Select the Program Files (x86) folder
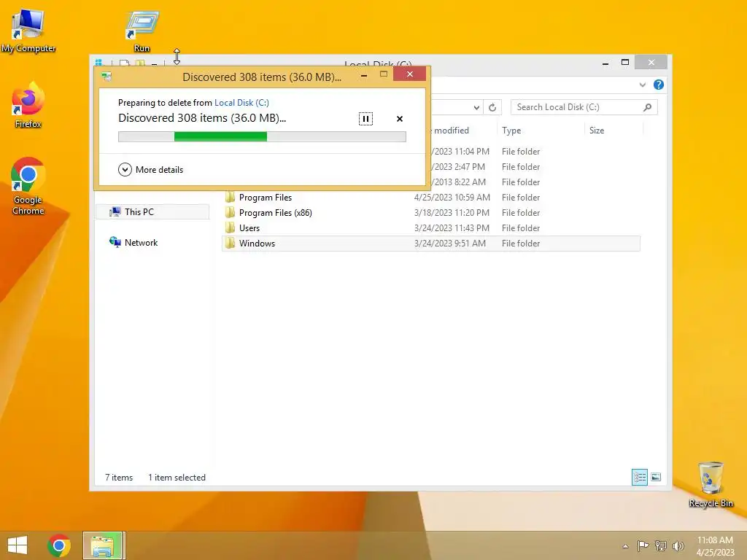Viewport: 747px width, 560px height. click(275, 213)
